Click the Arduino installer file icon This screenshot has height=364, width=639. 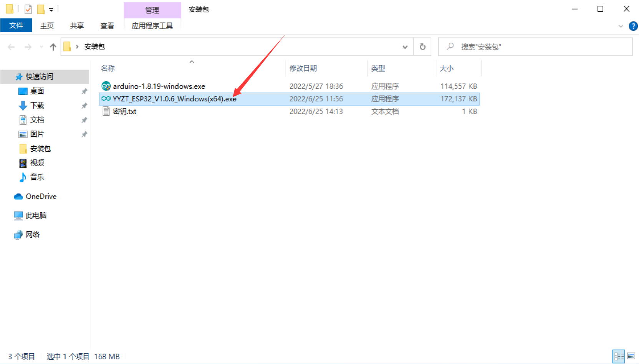click(106, 86)
